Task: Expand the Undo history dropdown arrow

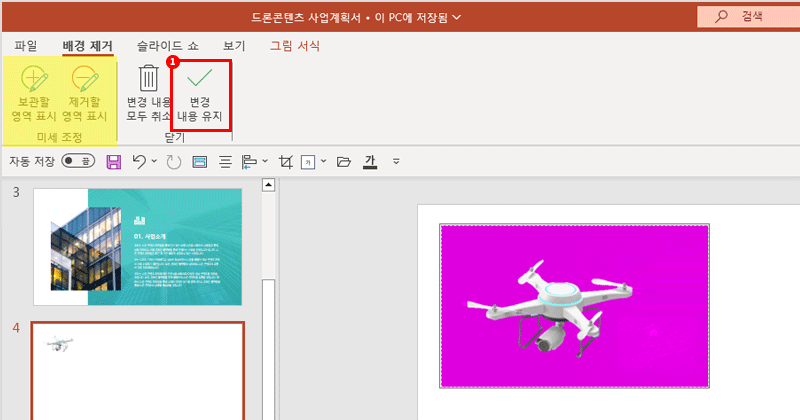Action: click(x=154, y=161)
